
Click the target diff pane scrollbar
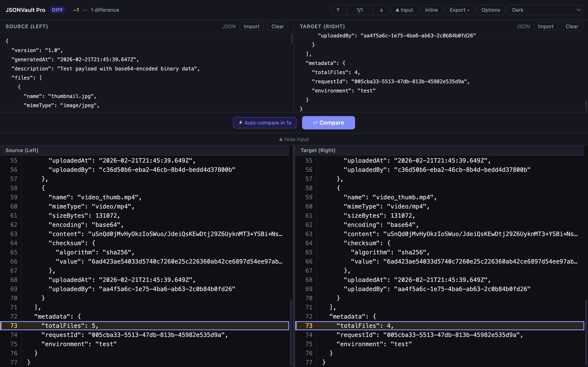tap(586, 333)
